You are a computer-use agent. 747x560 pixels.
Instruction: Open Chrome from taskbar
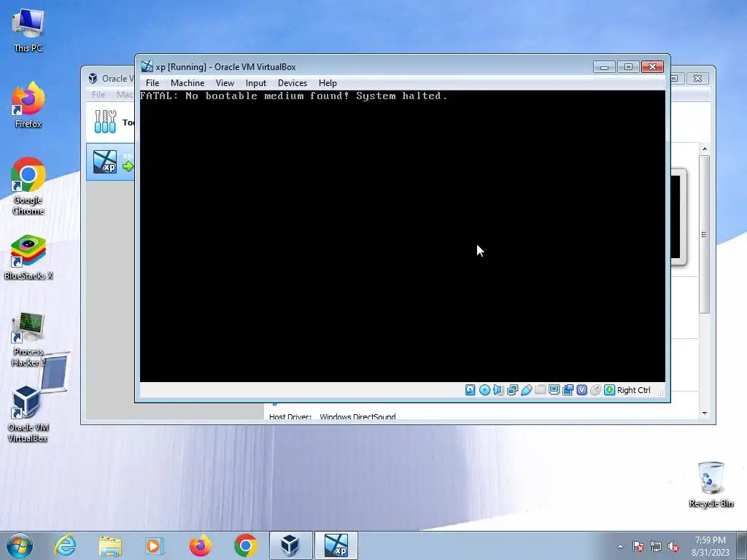(245, 545)
